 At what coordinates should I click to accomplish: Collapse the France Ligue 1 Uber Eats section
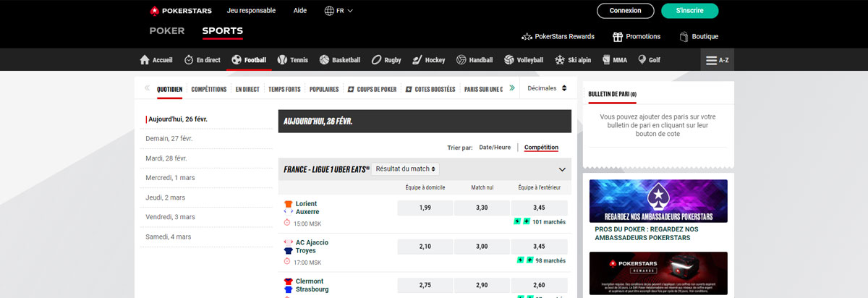[562, 169]
